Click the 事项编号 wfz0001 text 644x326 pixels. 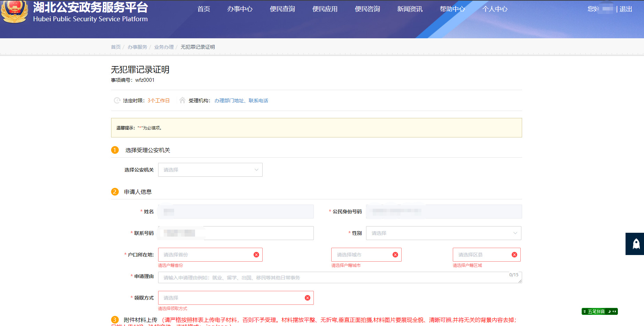pos(133,80)
